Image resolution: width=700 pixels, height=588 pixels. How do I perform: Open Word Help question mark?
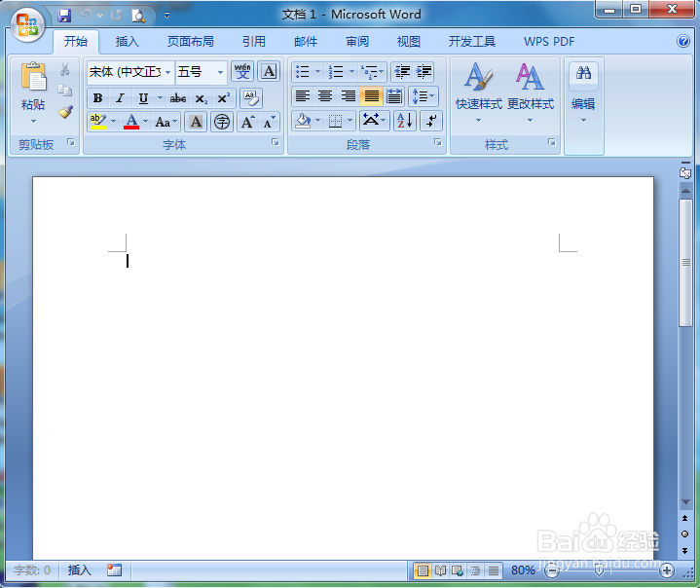tap(683, 41)
